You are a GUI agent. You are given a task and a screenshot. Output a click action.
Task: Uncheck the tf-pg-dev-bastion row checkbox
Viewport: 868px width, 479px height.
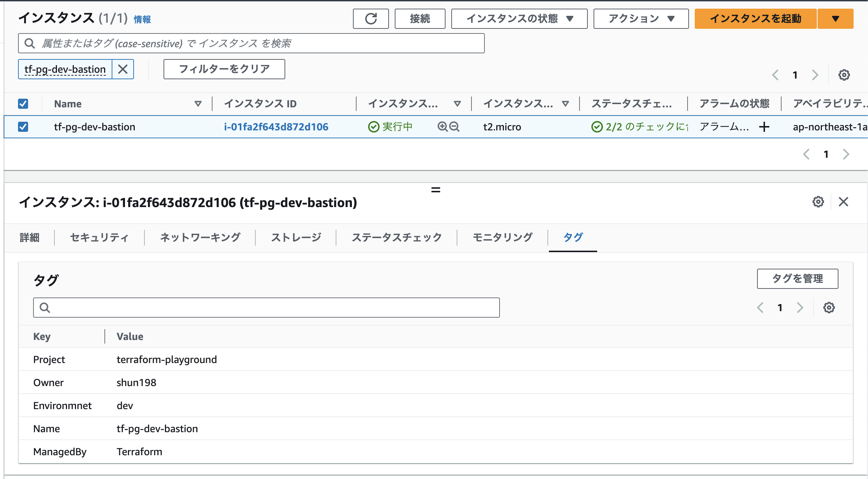pyautogui.click(x=23, y=127)
